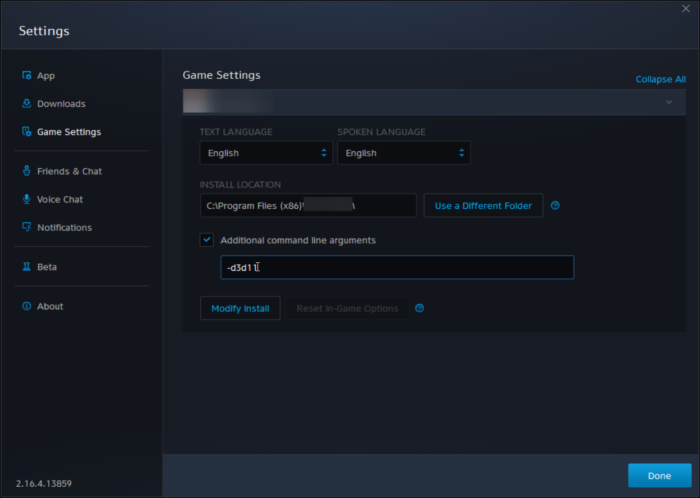Click the blurred game title header bar
Screen dimensions: 700x498
point(434,102)
